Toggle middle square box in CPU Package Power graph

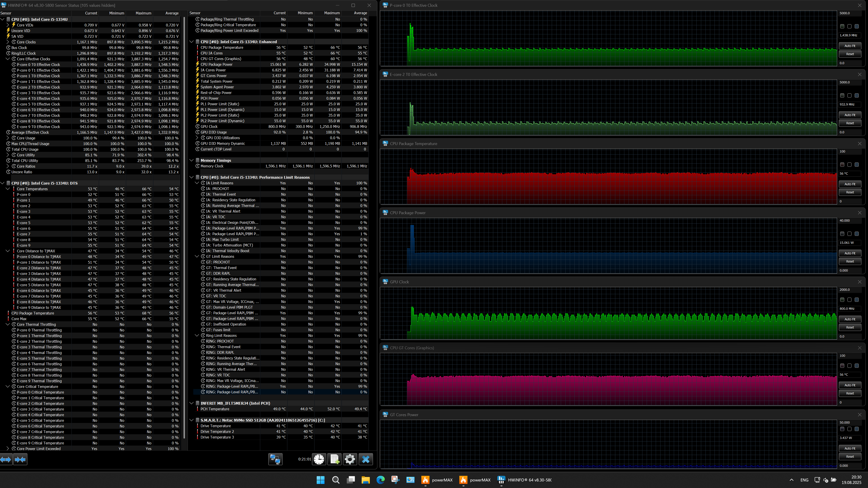point(849,234)
